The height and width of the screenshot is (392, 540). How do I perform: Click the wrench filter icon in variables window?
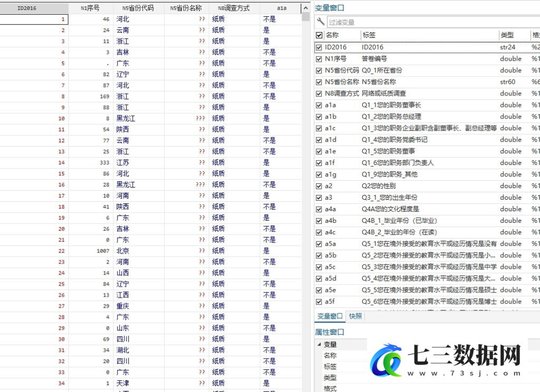[321, 22]
